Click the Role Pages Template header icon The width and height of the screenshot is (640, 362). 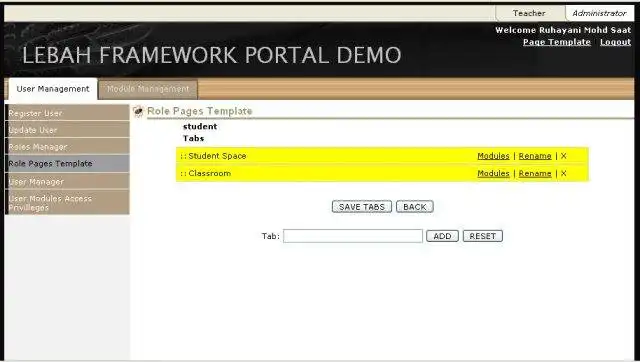click(x=138, y=111)
